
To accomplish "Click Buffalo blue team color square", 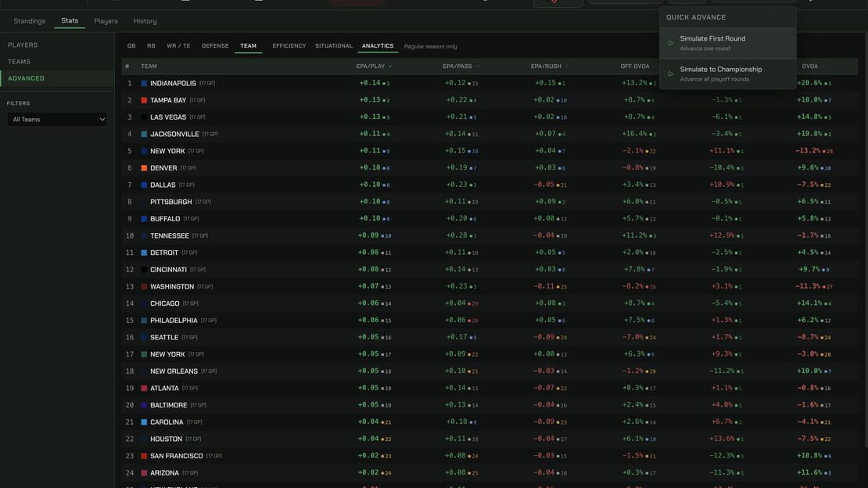I will pyautogui.click(x=144, y=219).
